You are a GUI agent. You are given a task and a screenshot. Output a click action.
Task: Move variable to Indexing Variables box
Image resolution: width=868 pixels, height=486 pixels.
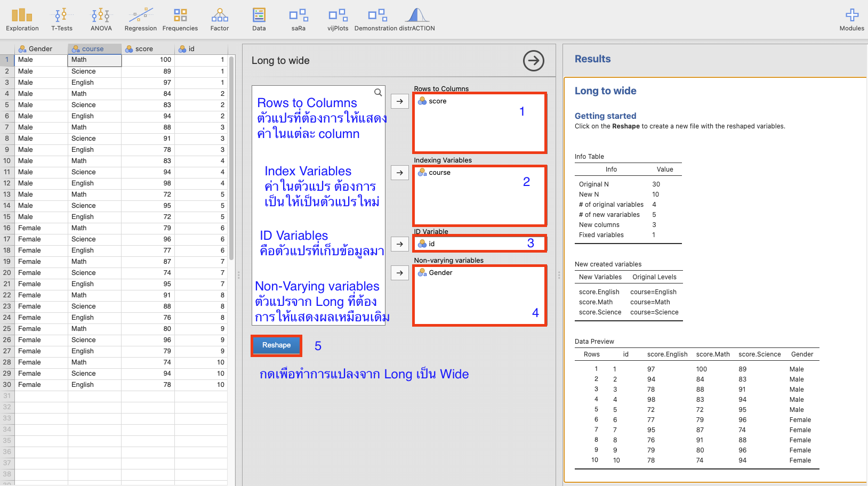(x=399, y=173)
